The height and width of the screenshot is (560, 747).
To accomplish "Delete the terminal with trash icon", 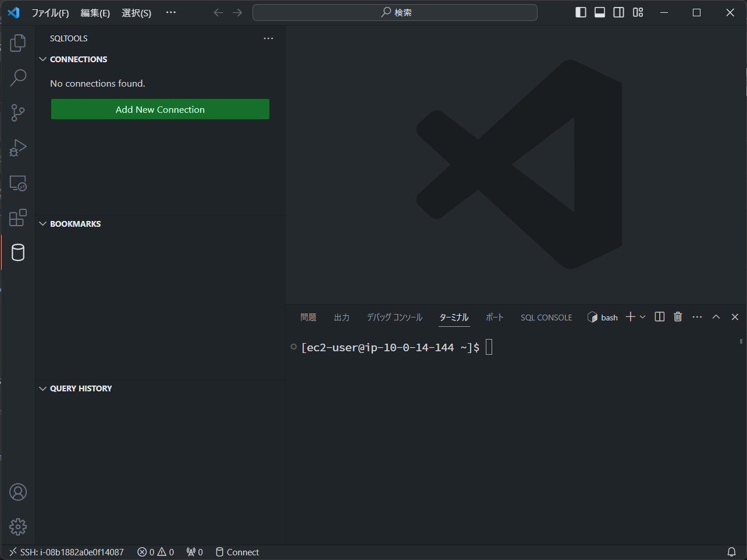I will click(x=678, y=317).
